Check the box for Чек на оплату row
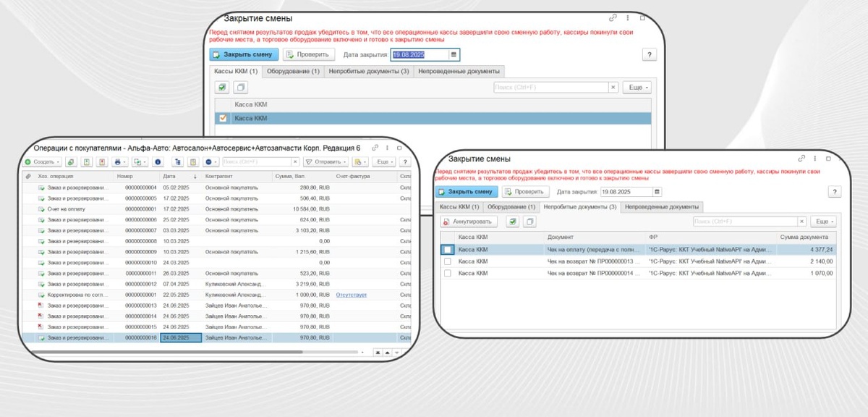Screen dimensions: 868x417 tap(448, 249)
